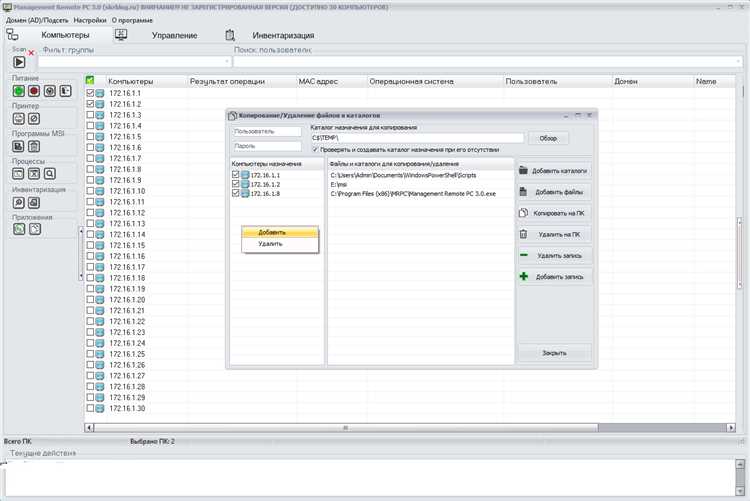750x501 pixels.
Task: Switch to the Инвентаризация tab
Action: 283,35
